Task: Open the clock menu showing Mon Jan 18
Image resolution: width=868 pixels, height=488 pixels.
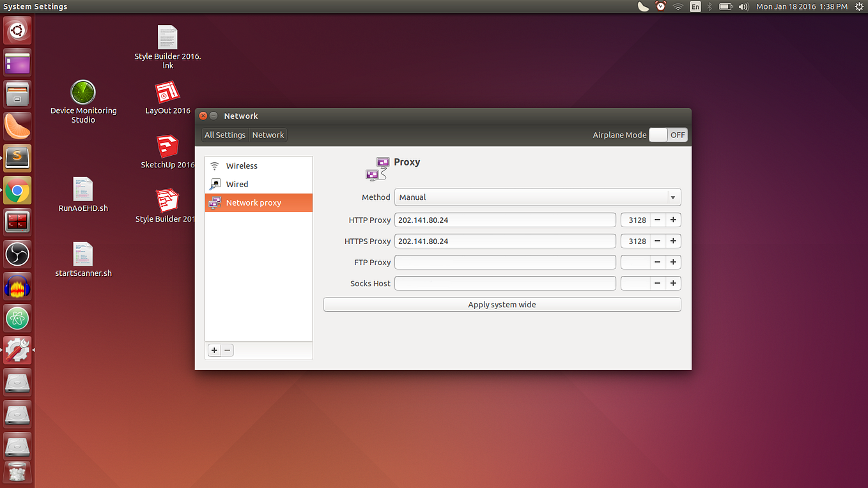Action: point(802,6)
